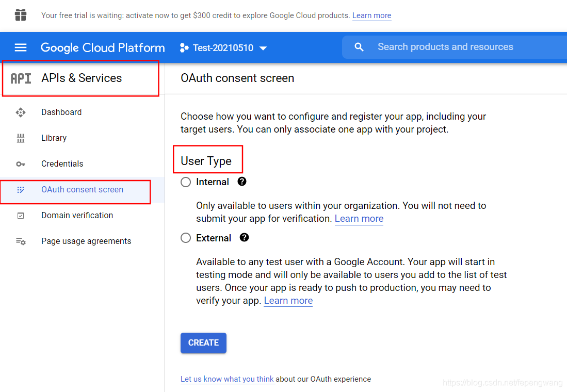The height and width of the screenshot is (392, 567).
Task: Click the project hexagon icon beside Test-20210510
Action: point(184,48)
